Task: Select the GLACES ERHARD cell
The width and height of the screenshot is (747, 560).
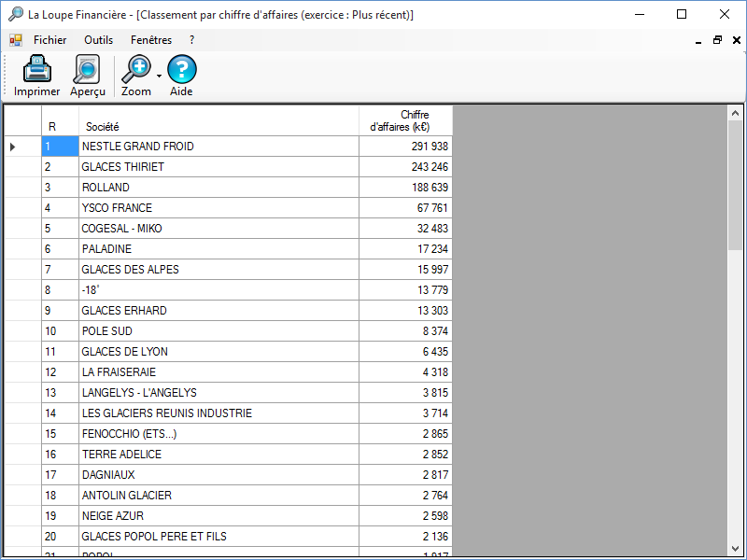Action: [218, 311]
